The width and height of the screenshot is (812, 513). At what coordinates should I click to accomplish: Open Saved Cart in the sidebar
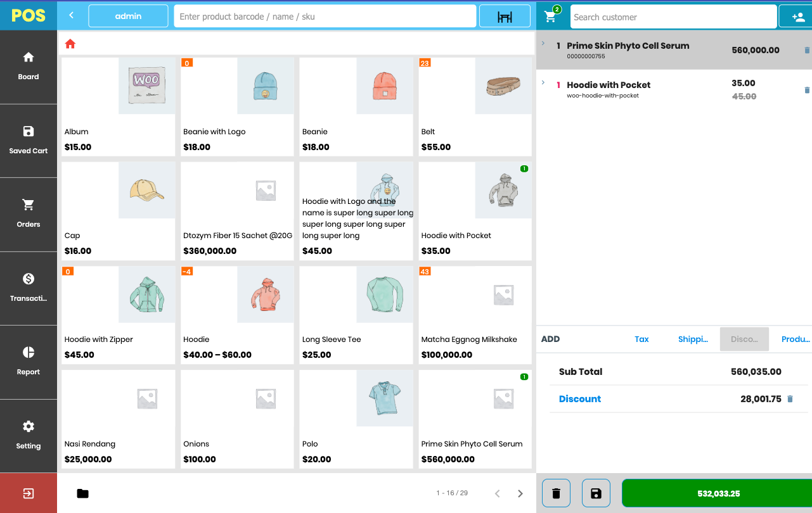click(x=28, y=140)
